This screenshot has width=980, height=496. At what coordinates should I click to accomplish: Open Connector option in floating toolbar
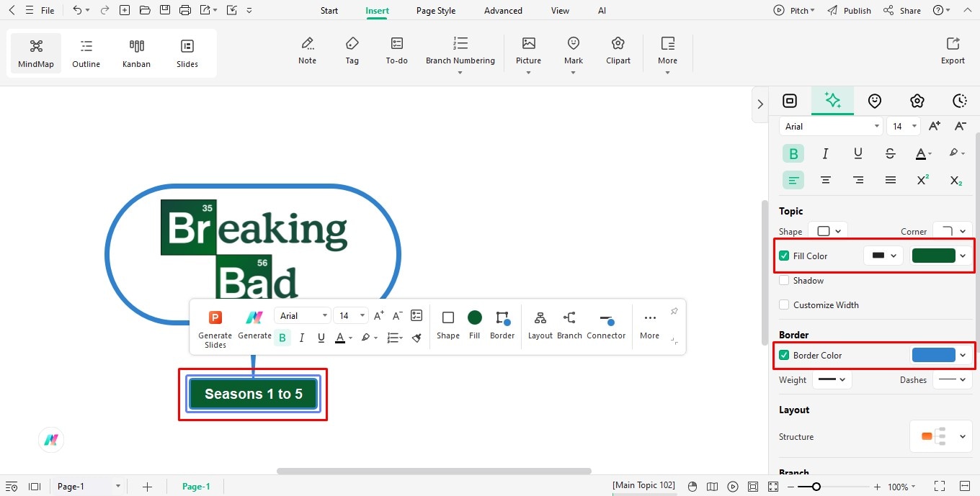coord(606,325)
